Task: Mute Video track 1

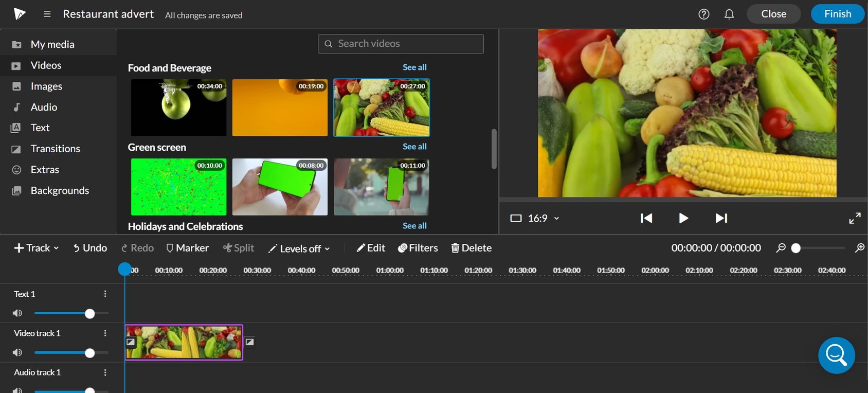Action: (x=17, y=352)
